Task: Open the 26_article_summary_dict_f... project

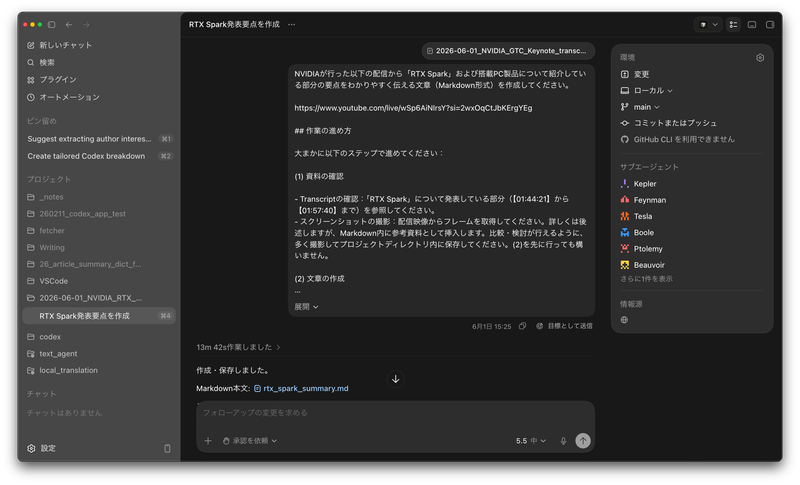Action: [x=84, y=264]
